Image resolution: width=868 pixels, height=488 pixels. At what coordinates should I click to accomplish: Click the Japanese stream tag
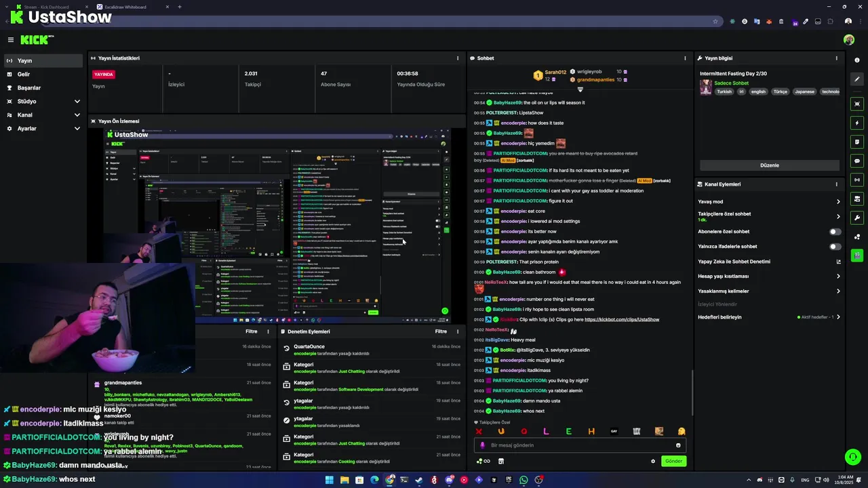pyautogui.click(x=804, y=91)
